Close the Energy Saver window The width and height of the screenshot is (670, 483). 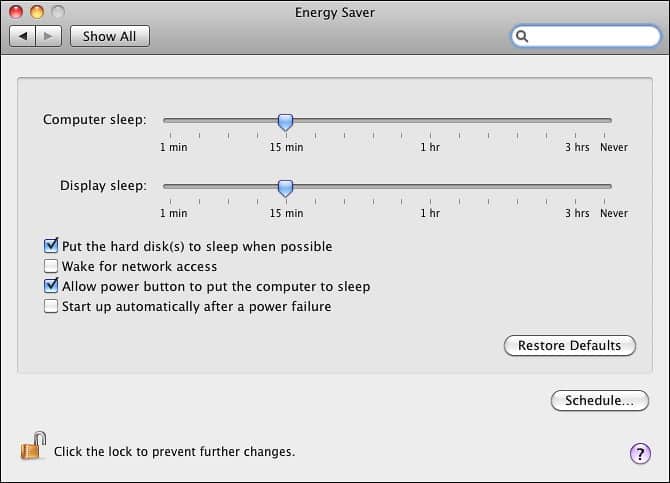pos(16,11)
